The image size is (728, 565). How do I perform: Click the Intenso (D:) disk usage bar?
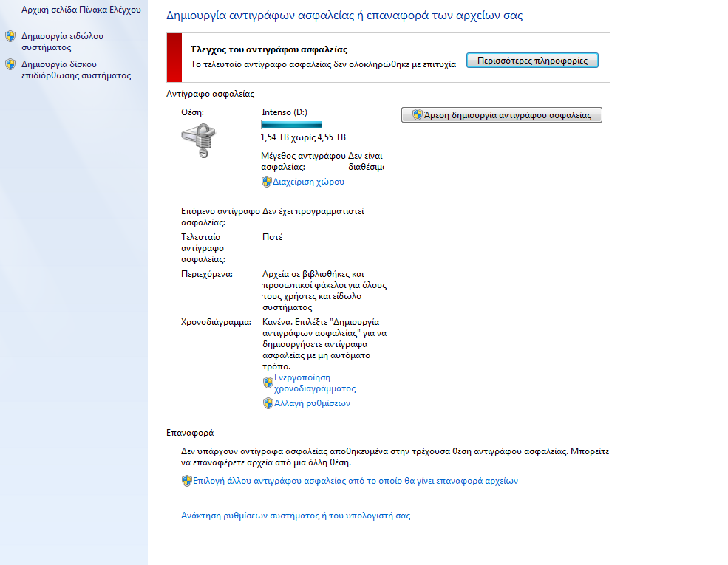pyautogui.click(x=307, y=124)
